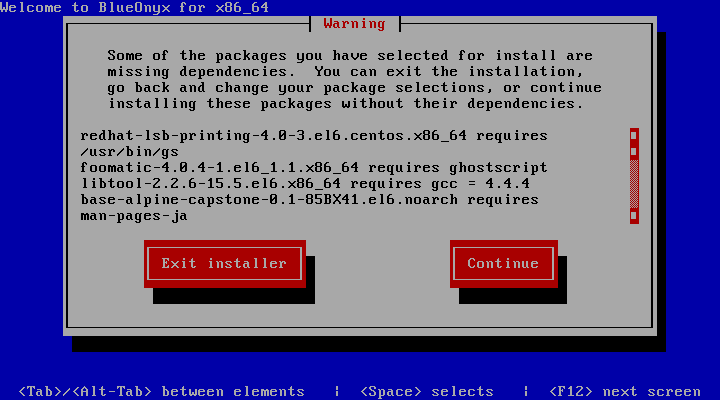Click the Welcome to BlueOnyx header text

tap(135, 7)
